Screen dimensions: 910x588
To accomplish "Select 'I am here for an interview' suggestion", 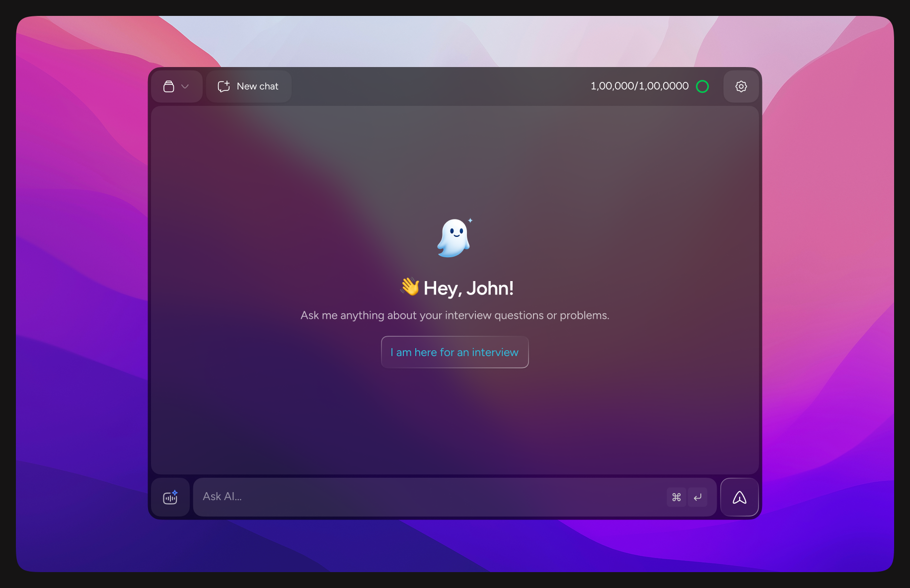I will click(x=455, y=352).
